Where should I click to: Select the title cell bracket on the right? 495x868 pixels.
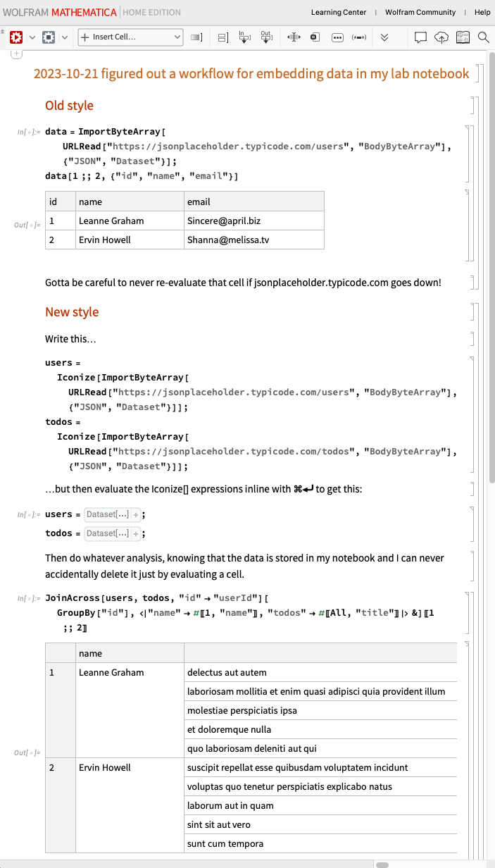pyautogui.click(x=477, y=74)
